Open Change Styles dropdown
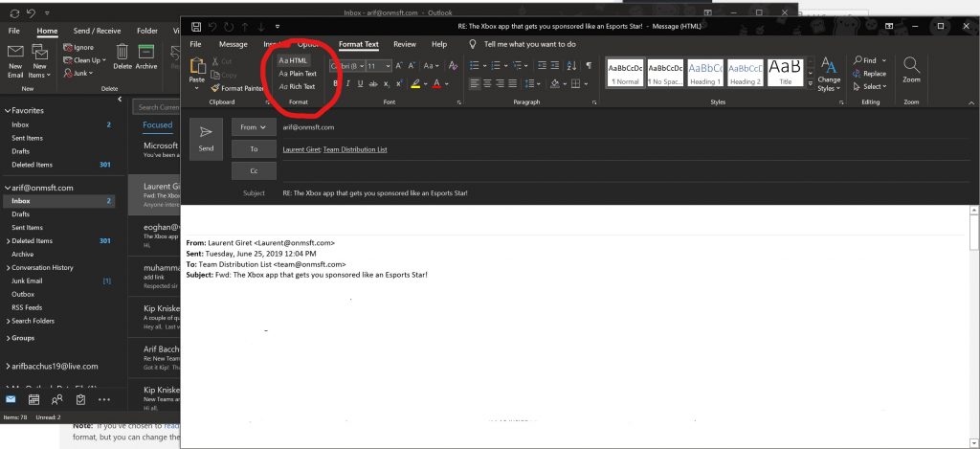The height and width of the screenshot is (449, 980). (x=829, y=74)
